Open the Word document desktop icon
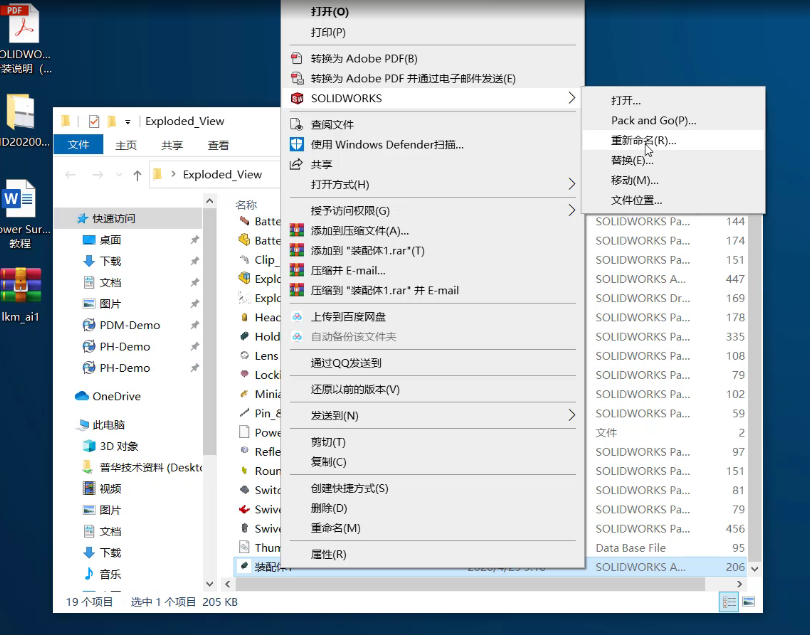This screenshot has height=635, width=810. (x=20, y=198)
